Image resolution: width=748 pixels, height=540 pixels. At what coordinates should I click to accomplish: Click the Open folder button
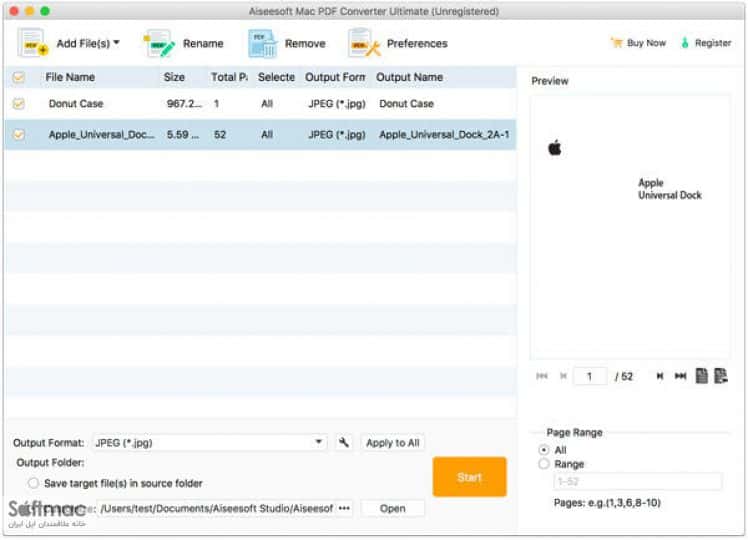pyautogui.click(x=393, y=509)
